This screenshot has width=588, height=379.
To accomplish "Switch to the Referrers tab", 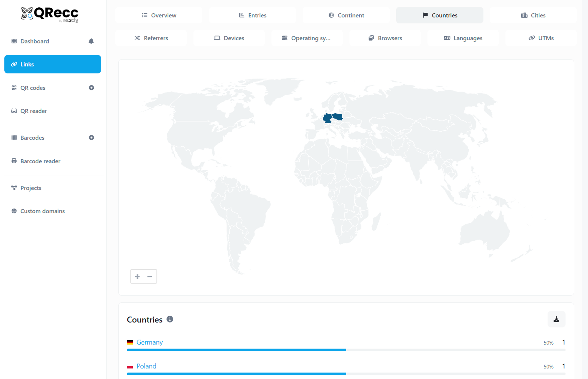I will (151, 38).
